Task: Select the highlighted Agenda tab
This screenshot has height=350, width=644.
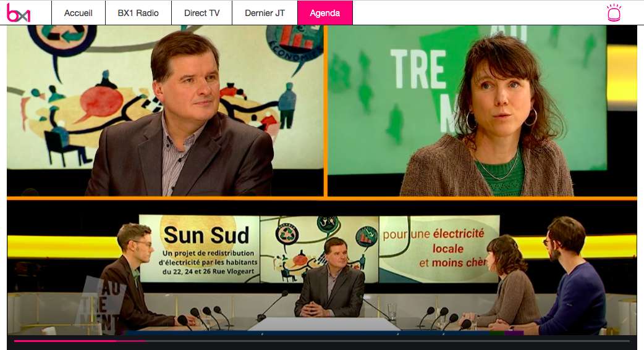Action: [x=324, y=13]
